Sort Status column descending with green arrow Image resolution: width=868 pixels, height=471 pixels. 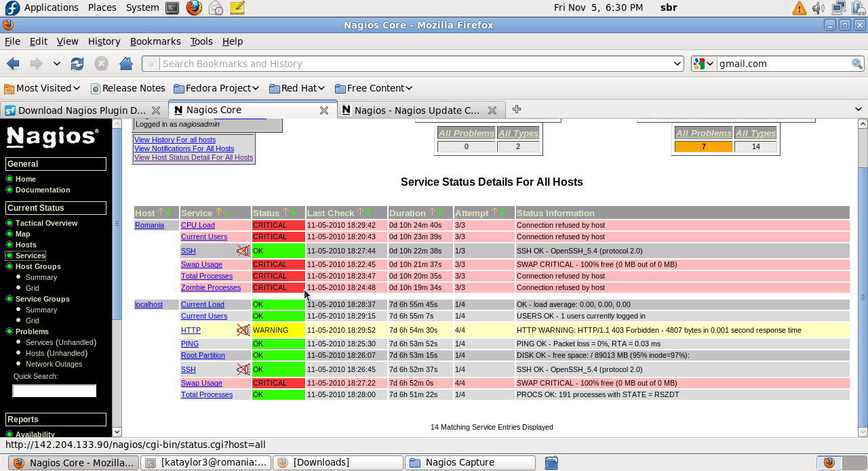(294, 212)
